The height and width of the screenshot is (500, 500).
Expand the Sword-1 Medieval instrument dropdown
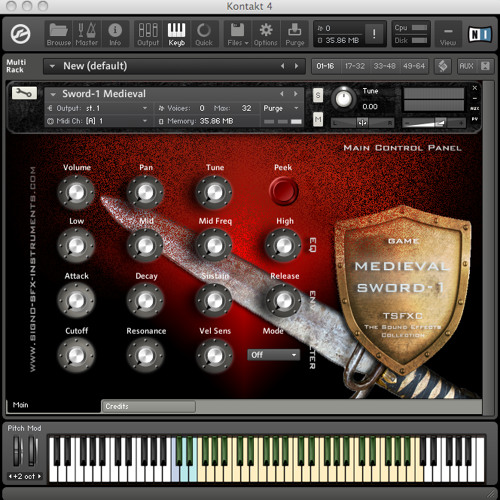pos(53,94)
